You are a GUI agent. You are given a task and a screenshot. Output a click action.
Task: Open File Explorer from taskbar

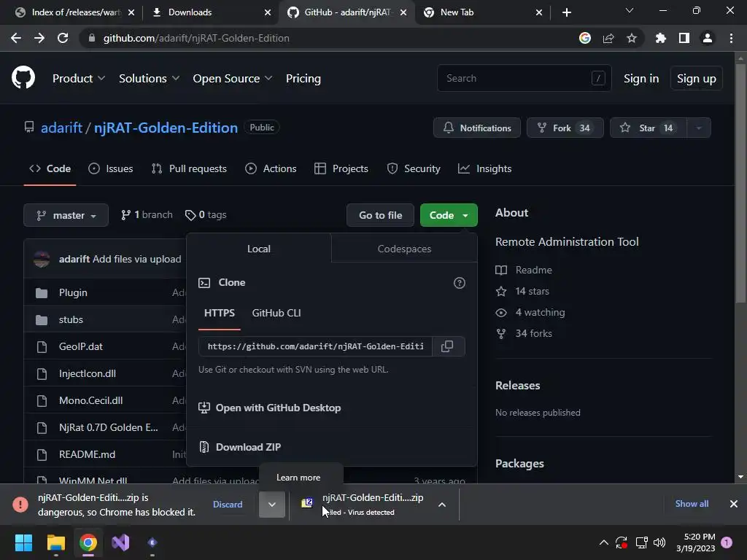pos(55,542)
